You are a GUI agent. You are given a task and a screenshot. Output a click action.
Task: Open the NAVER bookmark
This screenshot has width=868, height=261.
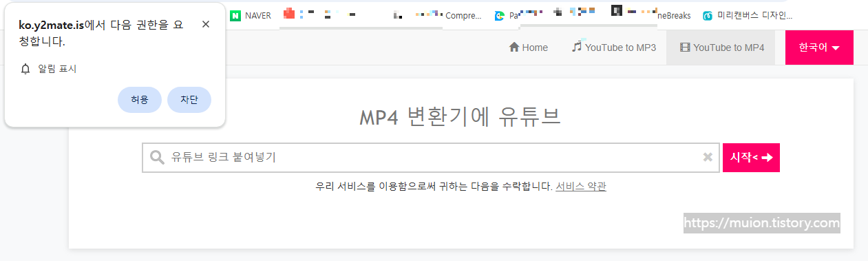251,15
